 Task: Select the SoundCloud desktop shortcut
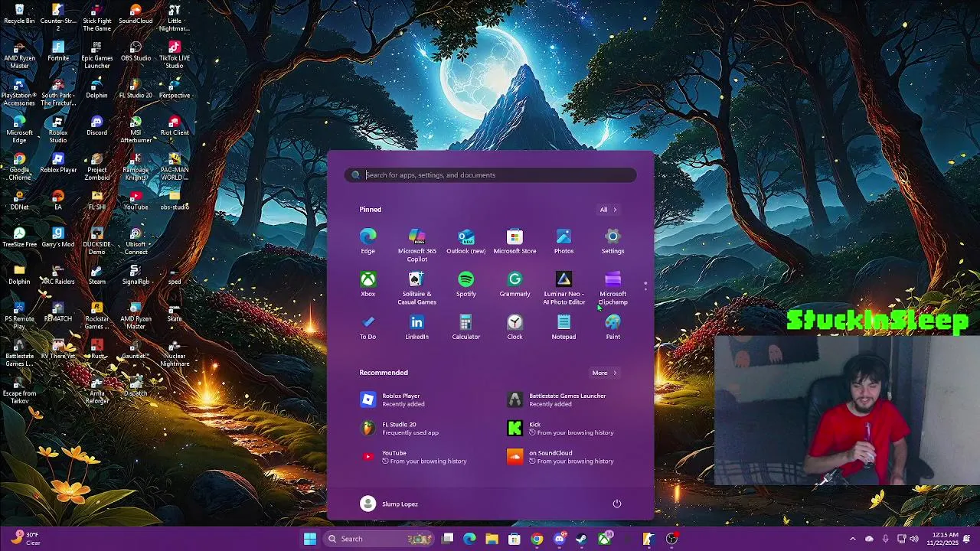tap(136, 15)
